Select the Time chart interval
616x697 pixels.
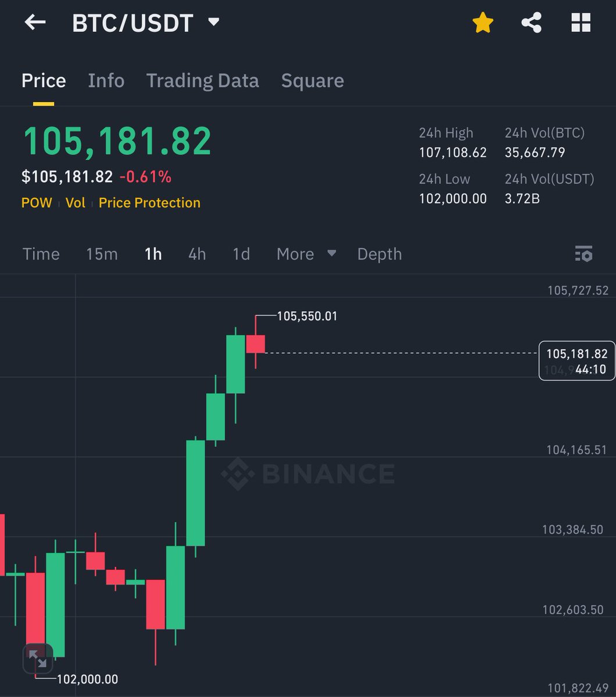(41, 254)
